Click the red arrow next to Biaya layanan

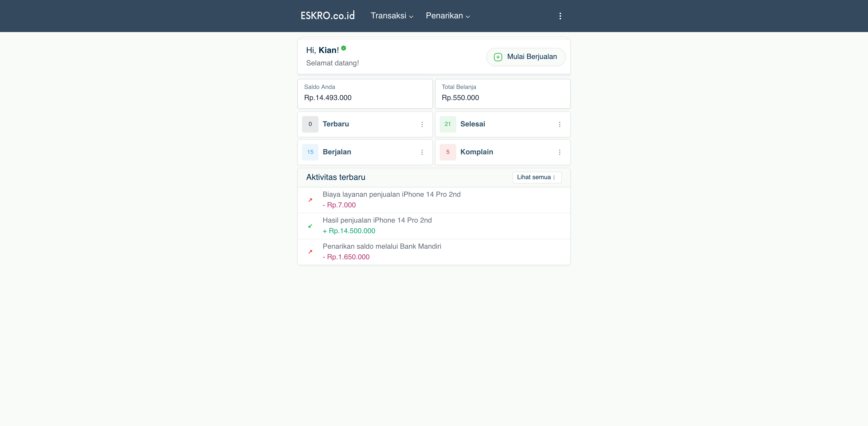(310, 200)
